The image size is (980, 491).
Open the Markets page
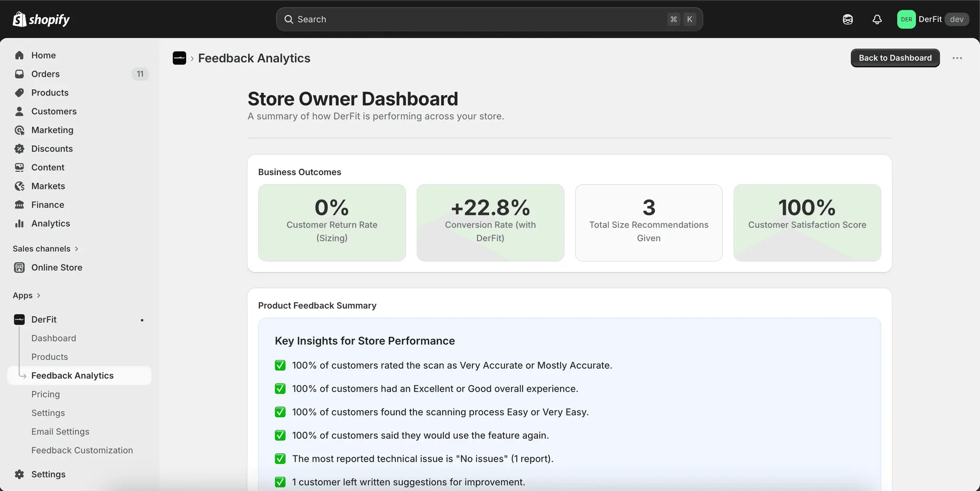[79, 186]
